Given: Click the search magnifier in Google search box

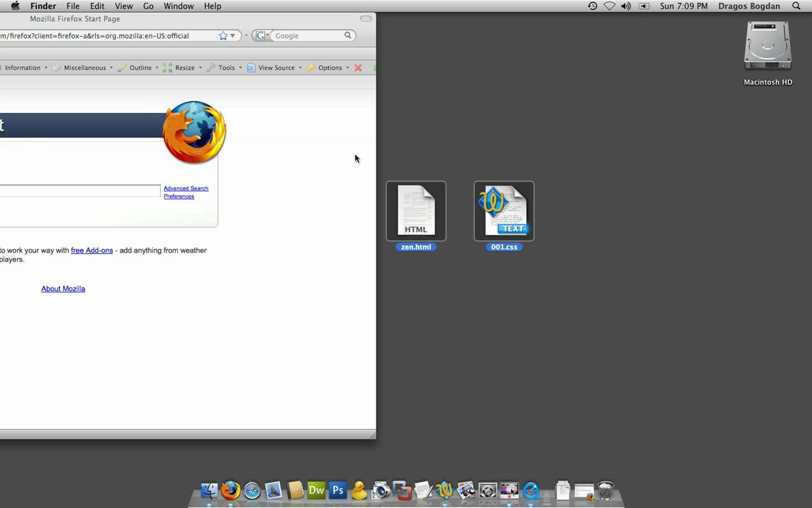Looking at the screenshot, I should coord(348,35).
